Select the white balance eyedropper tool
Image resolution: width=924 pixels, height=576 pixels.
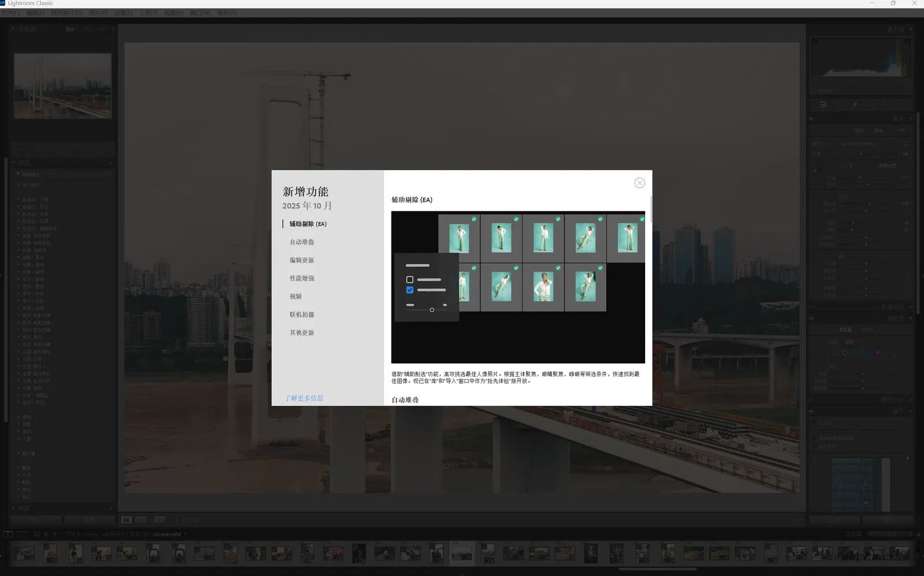point(817,166)
